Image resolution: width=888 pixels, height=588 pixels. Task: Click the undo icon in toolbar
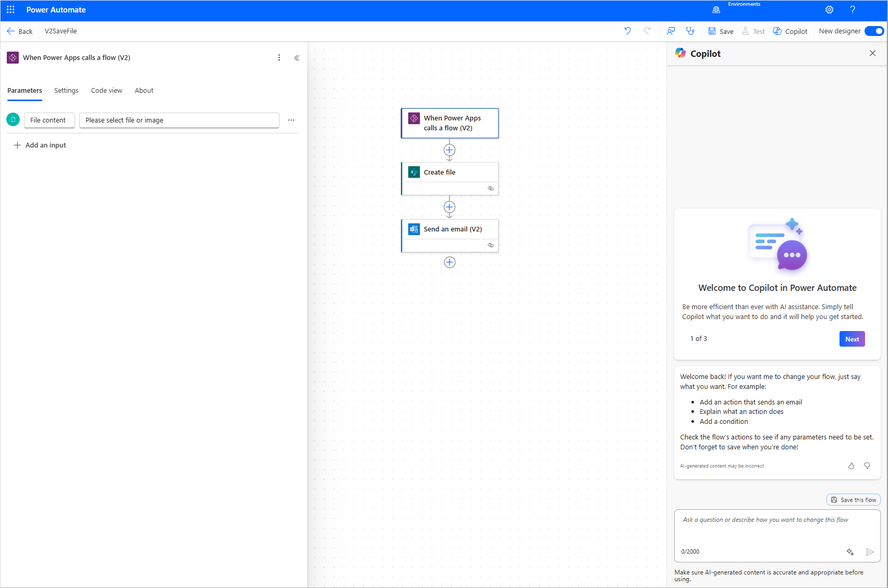(627, 31)
